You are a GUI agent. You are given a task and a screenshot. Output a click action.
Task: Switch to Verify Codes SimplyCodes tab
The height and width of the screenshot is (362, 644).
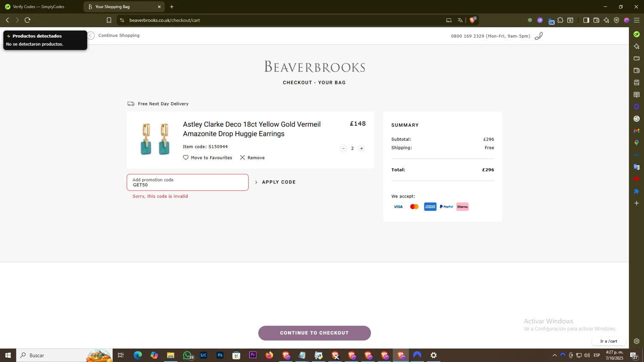coord(39,7)
